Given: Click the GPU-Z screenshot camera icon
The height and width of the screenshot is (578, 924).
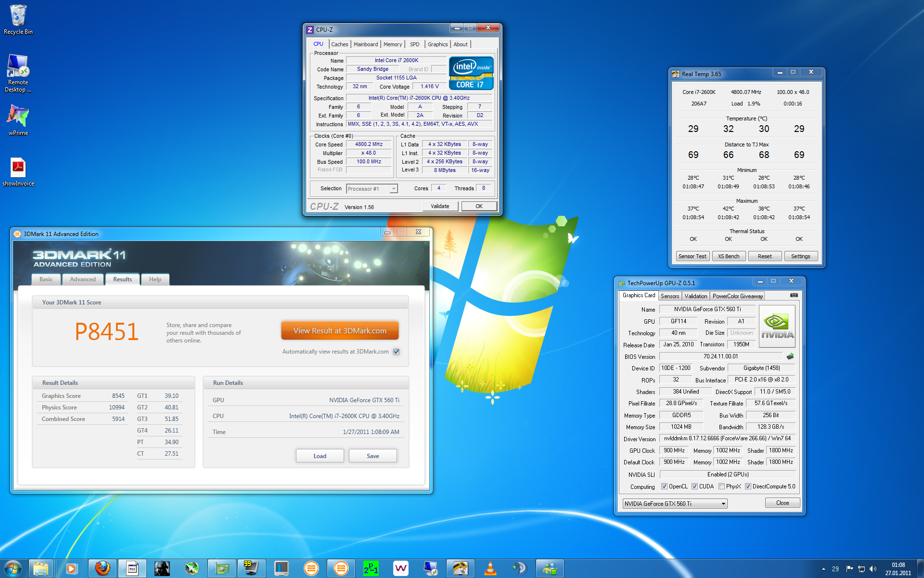Looking at the screenshot, I should (794, 295).
